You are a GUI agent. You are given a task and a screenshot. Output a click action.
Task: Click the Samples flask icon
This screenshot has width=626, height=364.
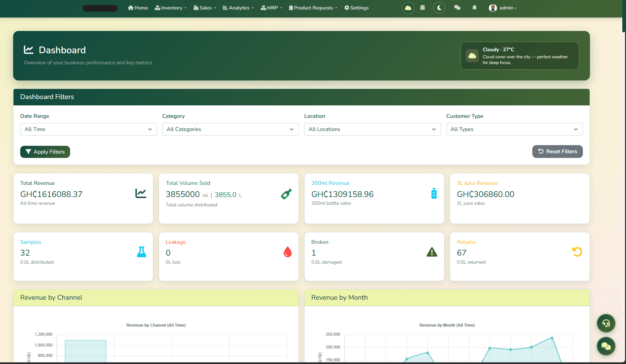click(x=142, y=252)
